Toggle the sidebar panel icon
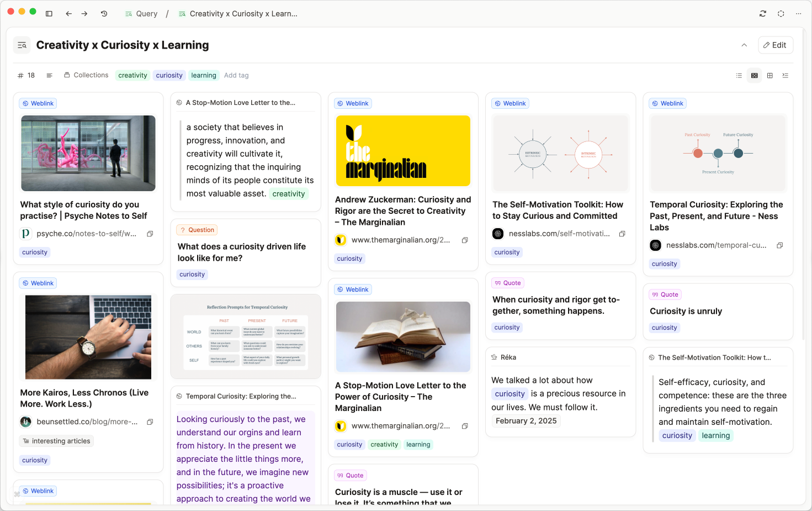The height and width of the screenshot is (511, 812). point(49,14)
